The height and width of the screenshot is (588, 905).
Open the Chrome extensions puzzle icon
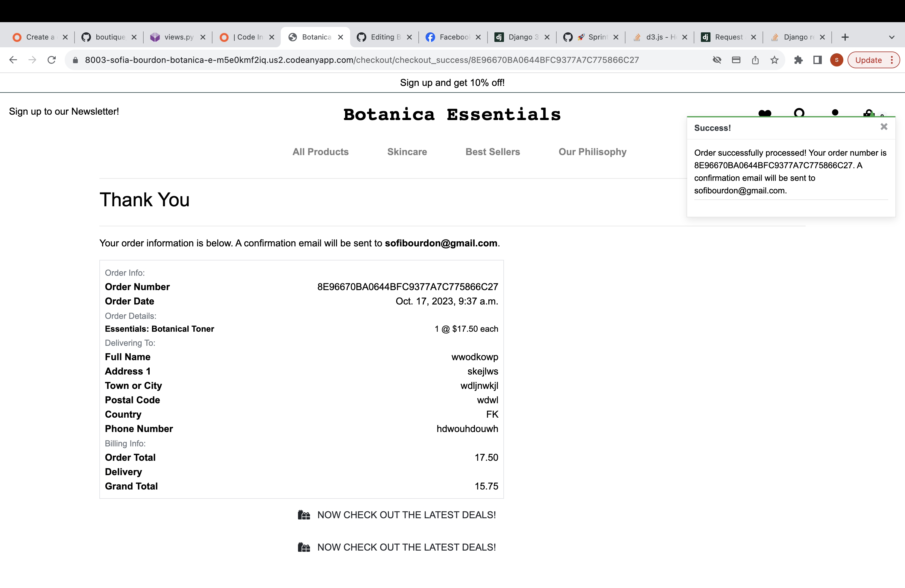(798, 60)
